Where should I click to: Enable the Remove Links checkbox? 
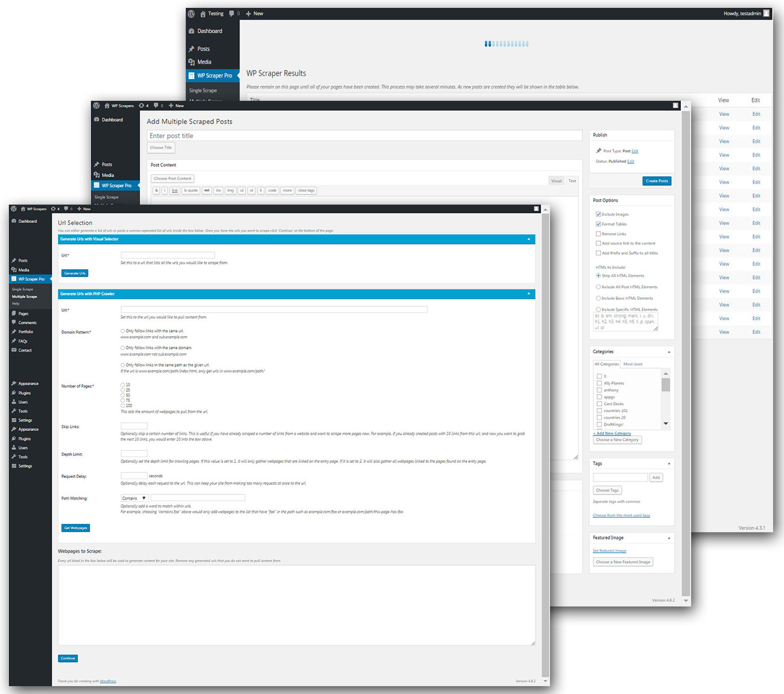pos(598,234)
